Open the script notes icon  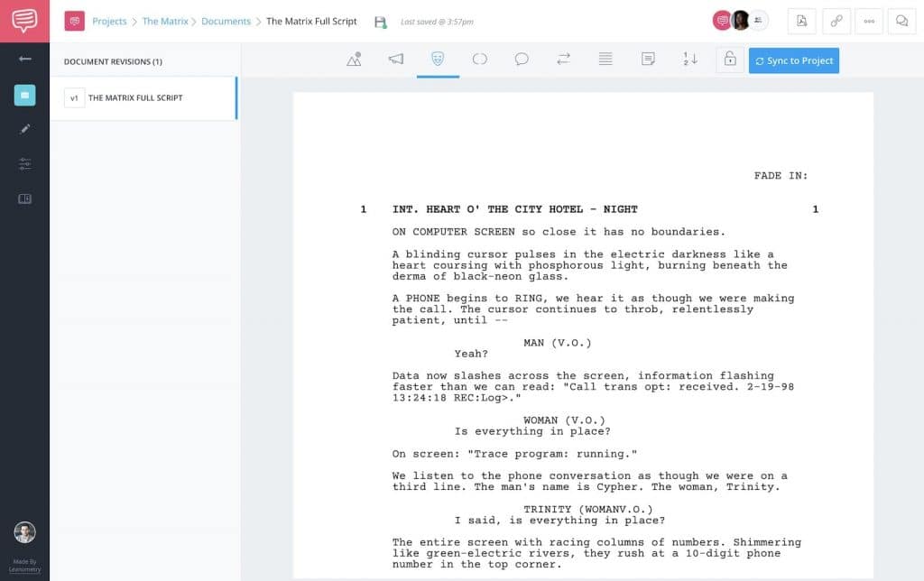coord(648,60)
